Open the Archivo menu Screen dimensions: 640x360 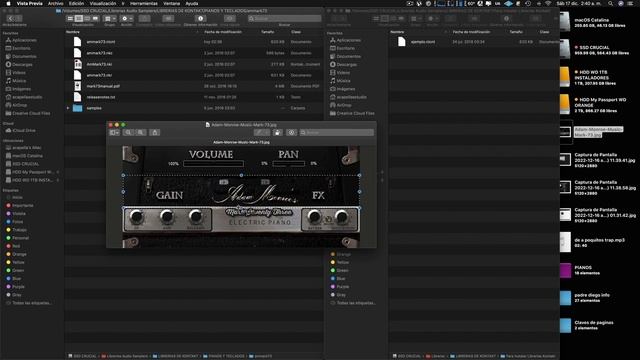[56, 3]
